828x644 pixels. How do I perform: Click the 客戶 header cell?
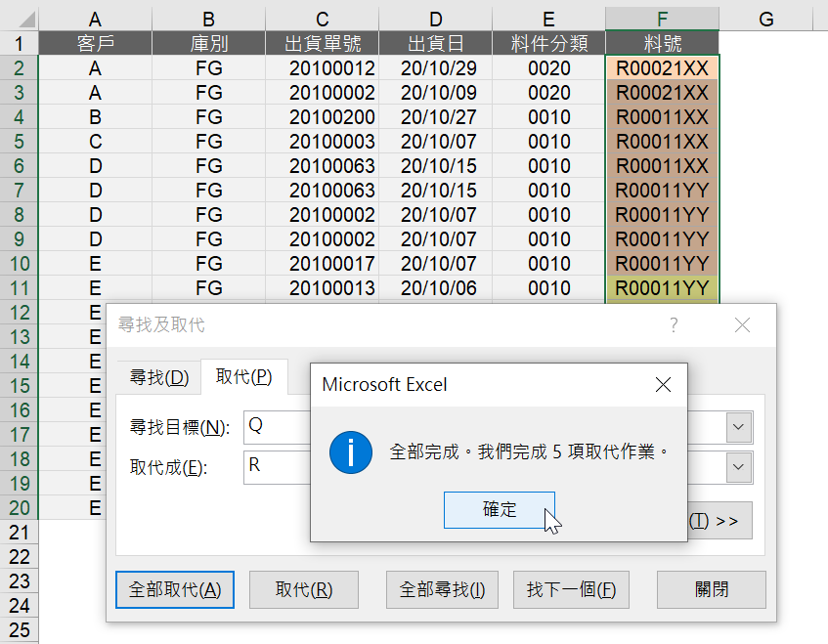pyautogui.click(x=95, y=43)
